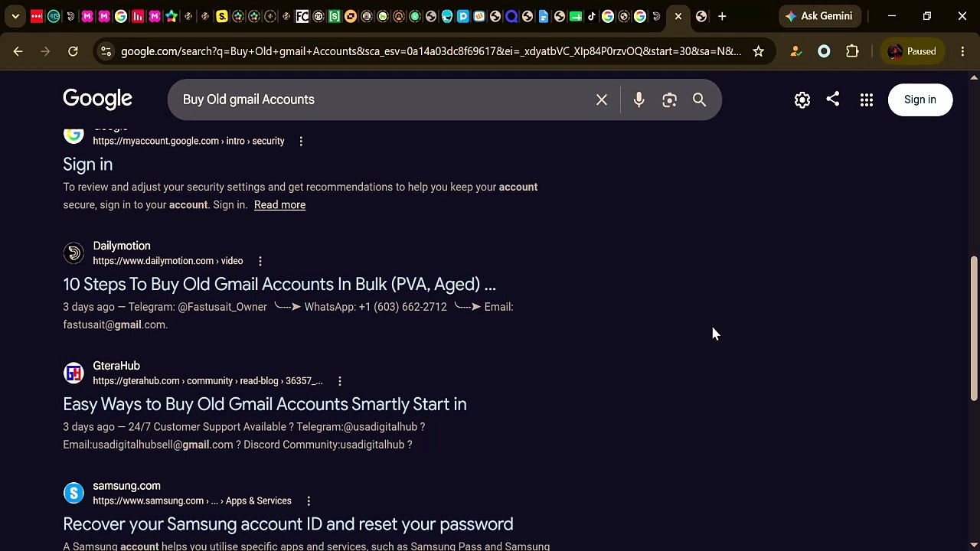Open the tab search dropdown arrow
This screenshot has height=551, width=980.
coord(15,16)
